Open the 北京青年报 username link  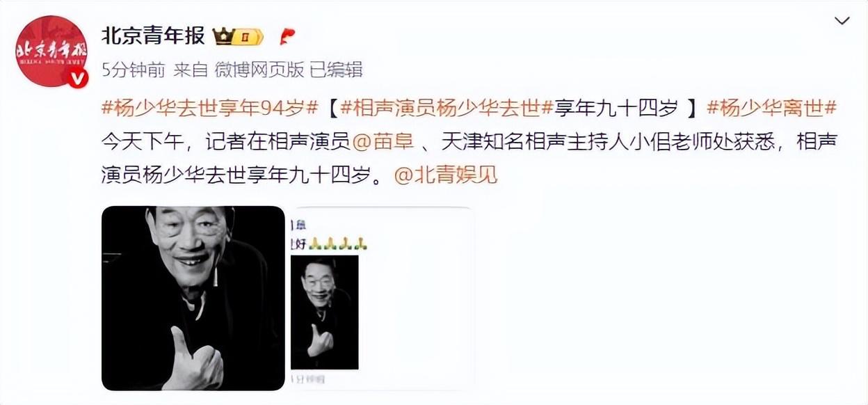[153, 35]
